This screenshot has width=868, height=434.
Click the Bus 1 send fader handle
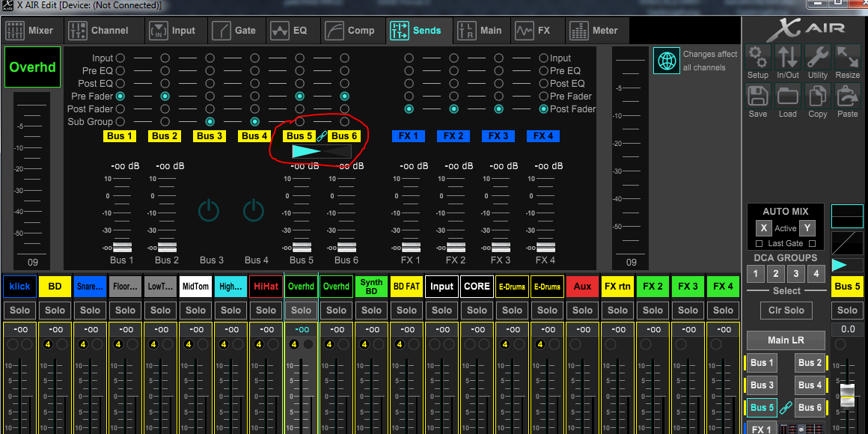point(122,247)
